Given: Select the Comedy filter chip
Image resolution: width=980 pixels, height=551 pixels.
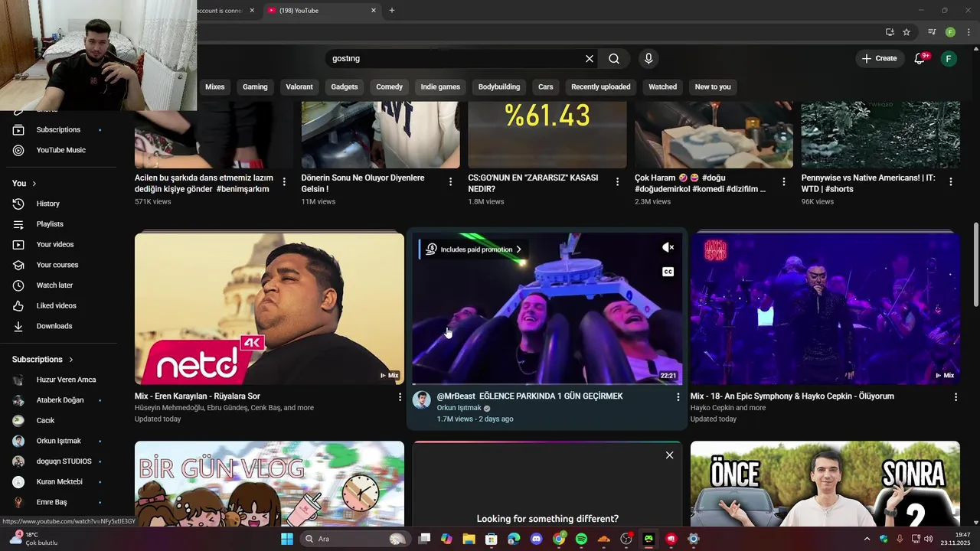Looking at the screenshot, I should (x=389, y=86).
